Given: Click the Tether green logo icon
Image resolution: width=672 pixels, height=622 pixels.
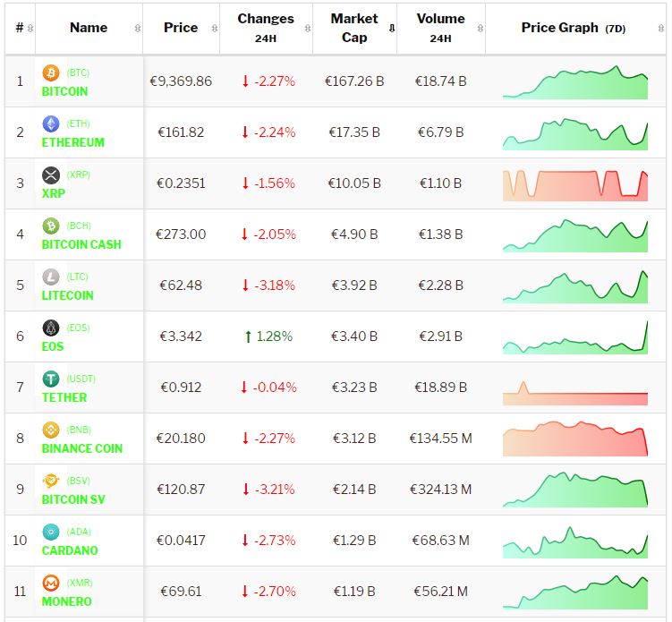Looking at the screenshot, I should pyautogui.click(x=51, y=379).
